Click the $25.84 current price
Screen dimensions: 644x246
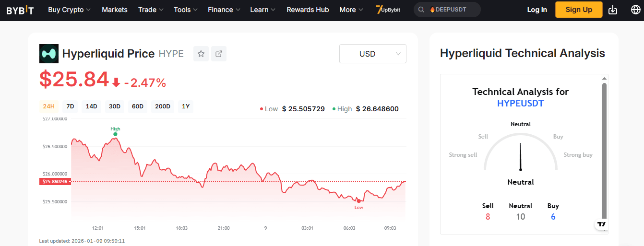(74, 80)
